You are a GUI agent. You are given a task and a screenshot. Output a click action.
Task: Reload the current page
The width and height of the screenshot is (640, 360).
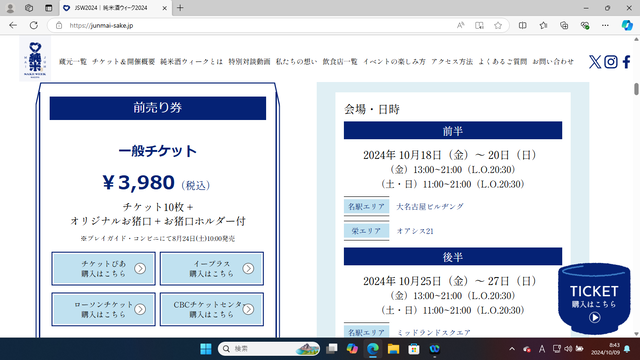coord(33,25)
